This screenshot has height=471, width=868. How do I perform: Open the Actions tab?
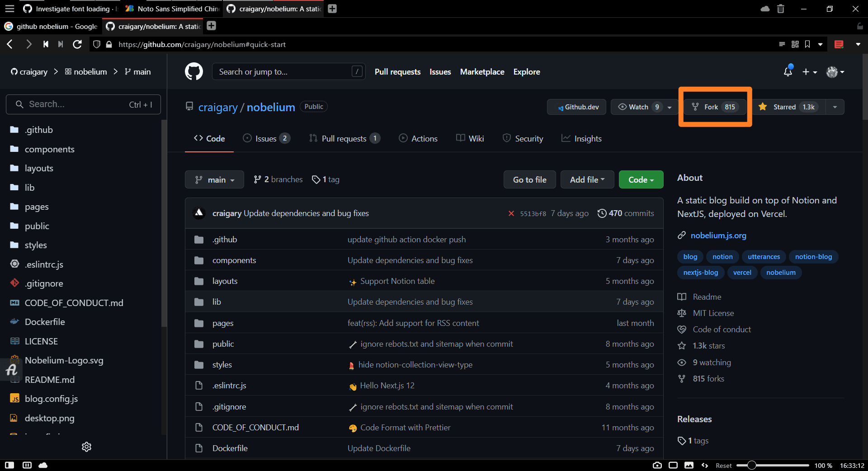pyautogui.click(x=418, y=138)
